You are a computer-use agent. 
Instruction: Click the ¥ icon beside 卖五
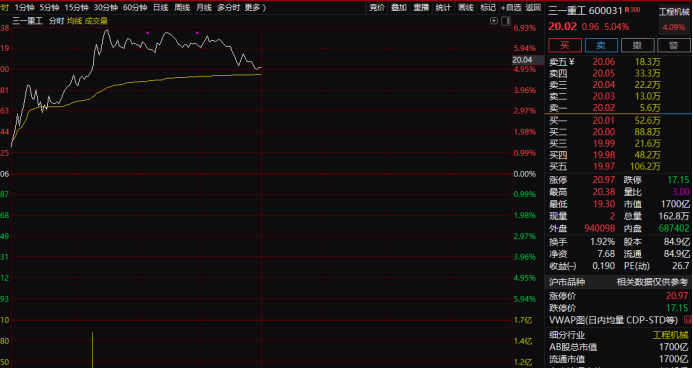[572, 62]
